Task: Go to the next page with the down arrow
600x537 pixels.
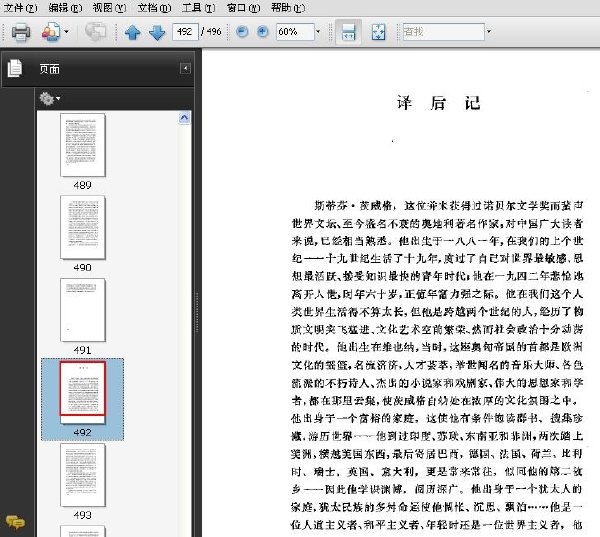Action: 157,33
